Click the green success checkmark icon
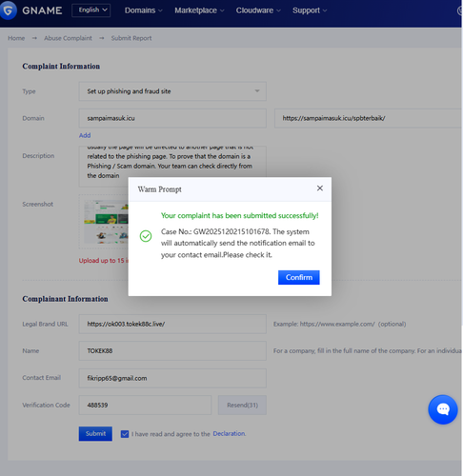The width and height of the screenshot is (463, 476). point(146,236)
